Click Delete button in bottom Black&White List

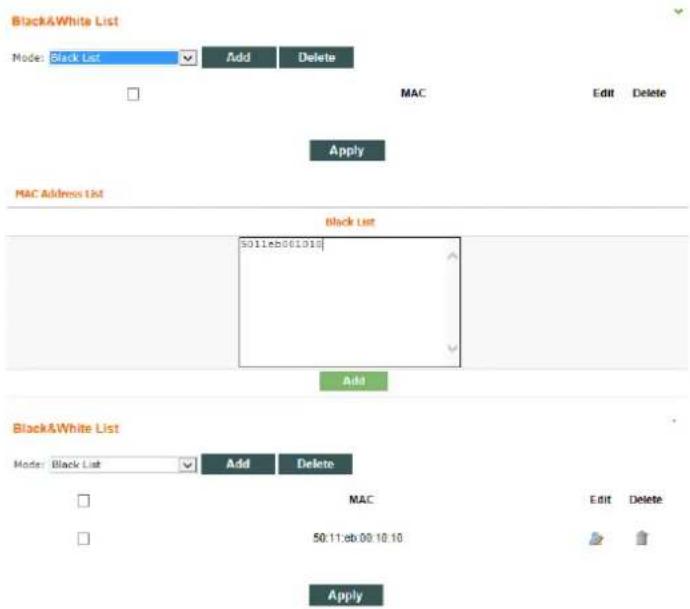click(316, 464)
